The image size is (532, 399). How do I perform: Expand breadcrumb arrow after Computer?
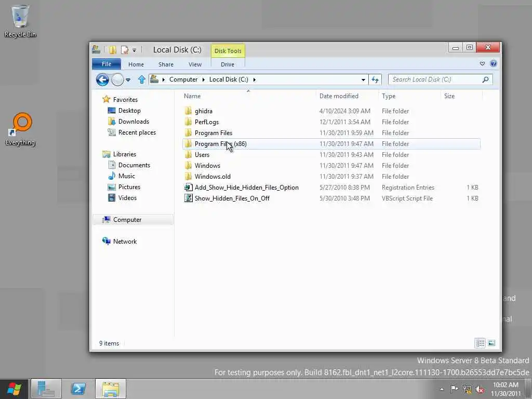click(203, 79)
